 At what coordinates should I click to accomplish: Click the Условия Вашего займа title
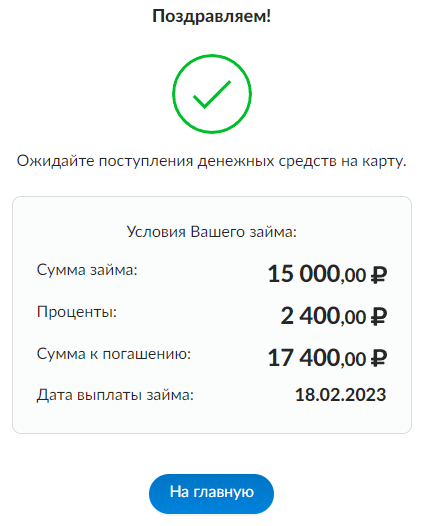212,232
